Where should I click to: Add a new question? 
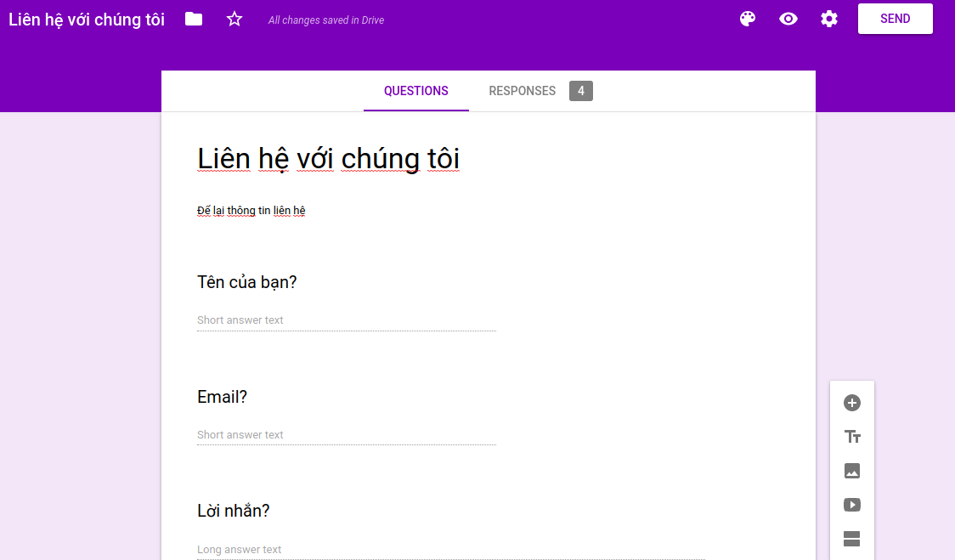(851, 403)
